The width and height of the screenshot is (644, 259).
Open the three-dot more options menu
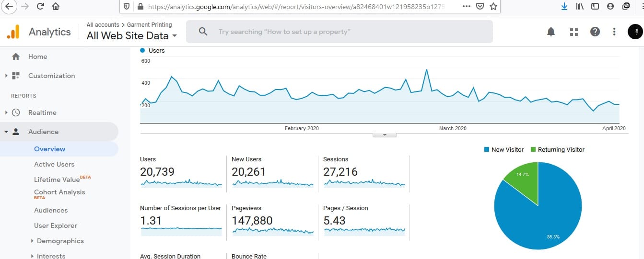(614, 32)
